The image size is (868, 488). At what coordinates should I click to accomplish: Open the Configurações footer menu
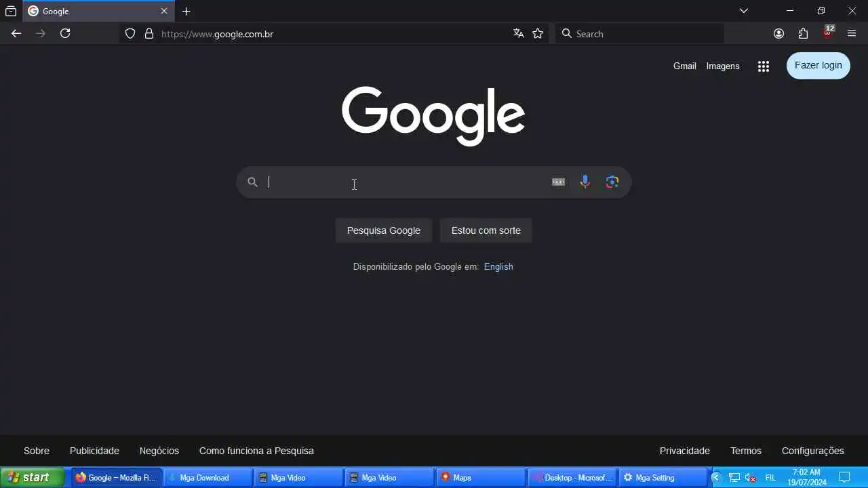(813, 451)
